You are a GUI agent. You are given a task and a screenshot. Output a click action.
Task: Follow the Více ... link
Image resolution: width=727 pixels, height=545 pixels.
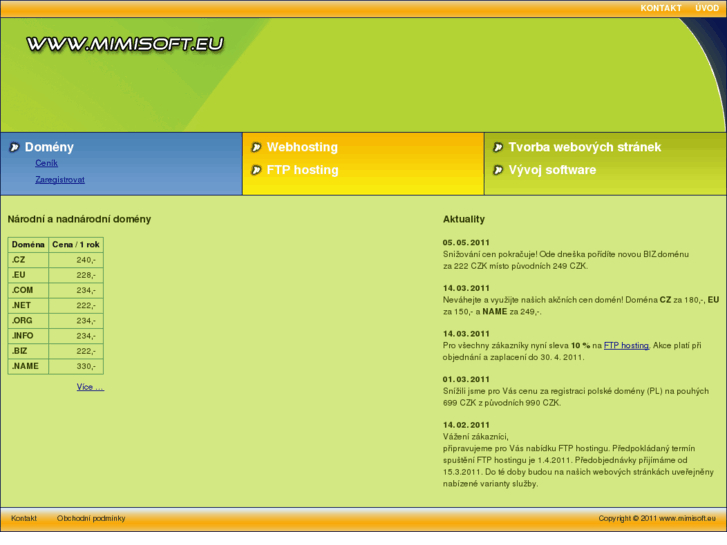90,387
